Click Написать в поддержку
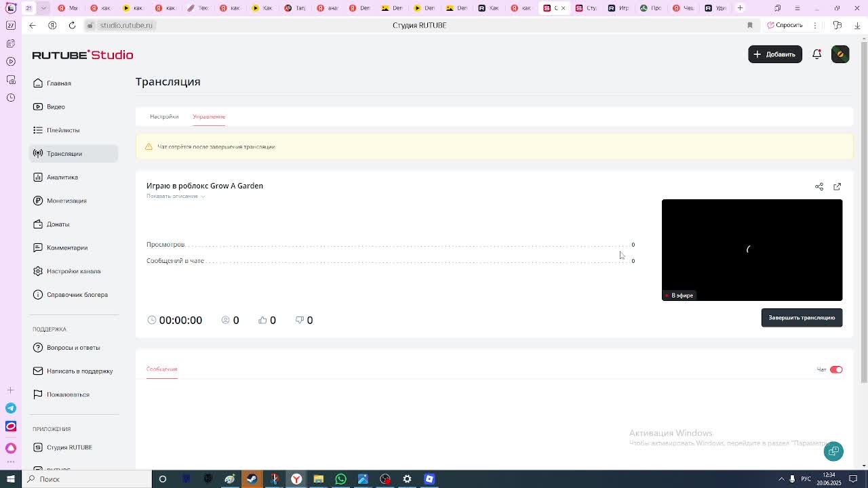Viewport: 868px width, 488px height. [x=73, y=371]
